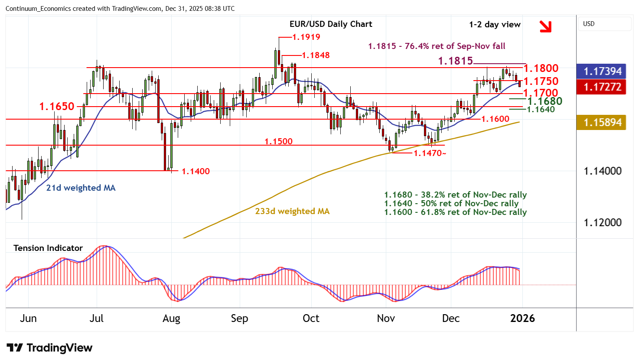Click the blue 1.17394 price tag
Screen dimensions: 639x364
click(x=603, y=71)
